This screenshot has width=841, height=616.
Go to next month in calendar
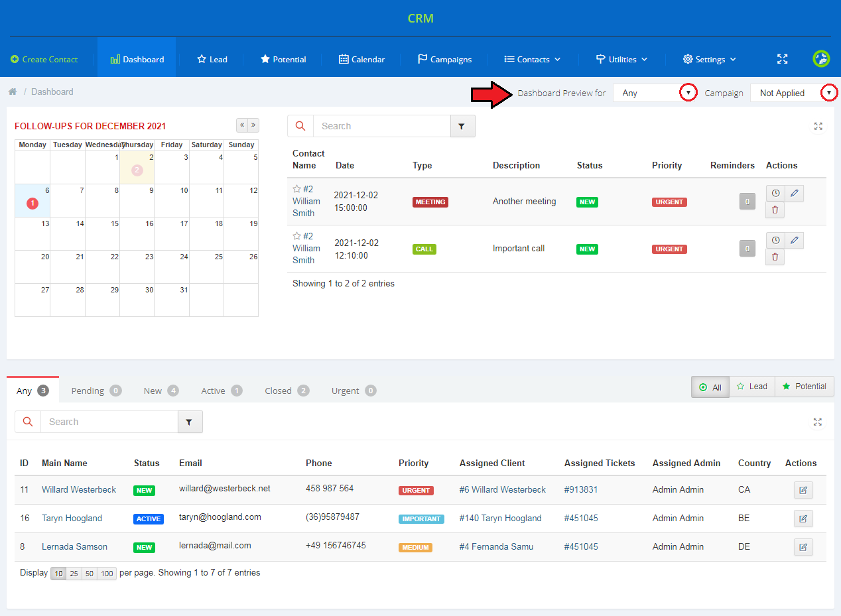coord(253,125)
